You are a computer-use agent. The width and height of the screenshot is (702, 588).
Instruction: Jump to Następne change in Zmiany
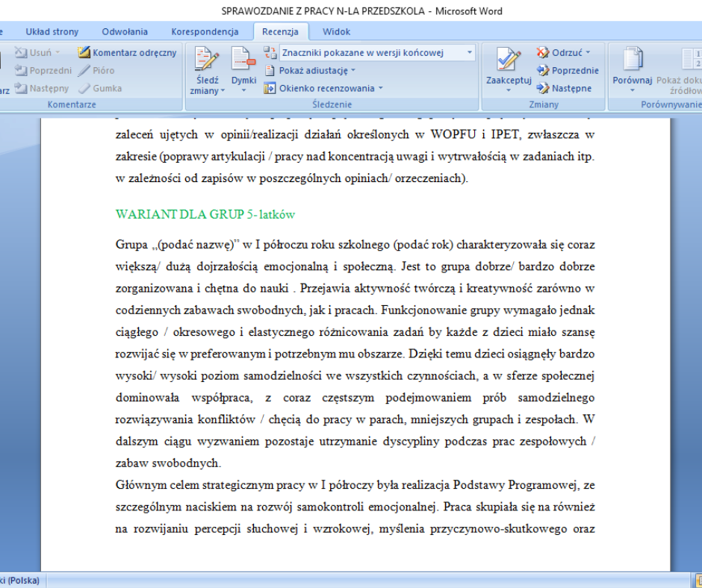(x=564, y=88)
